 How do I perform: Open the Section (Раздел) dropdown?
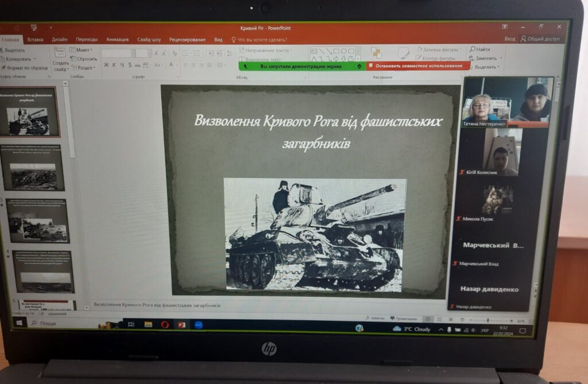[84, 68]
